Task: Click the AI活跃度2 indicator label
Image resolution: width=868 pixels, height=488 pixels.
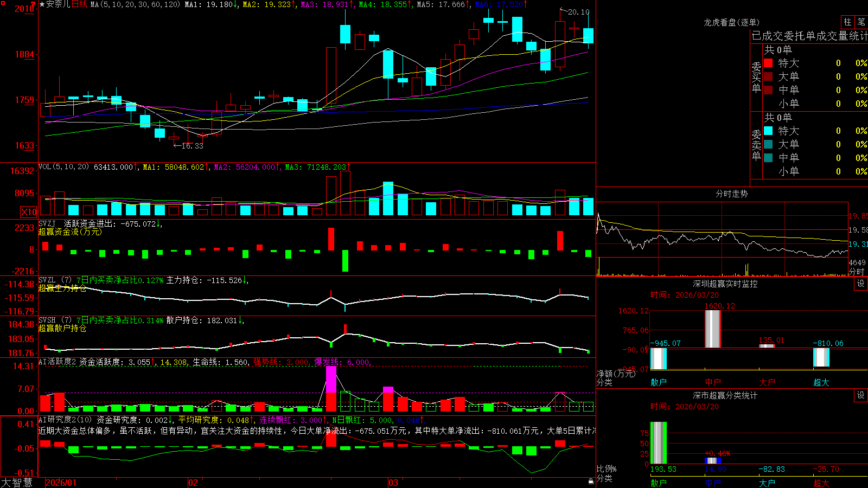Action: pos(57,362)
